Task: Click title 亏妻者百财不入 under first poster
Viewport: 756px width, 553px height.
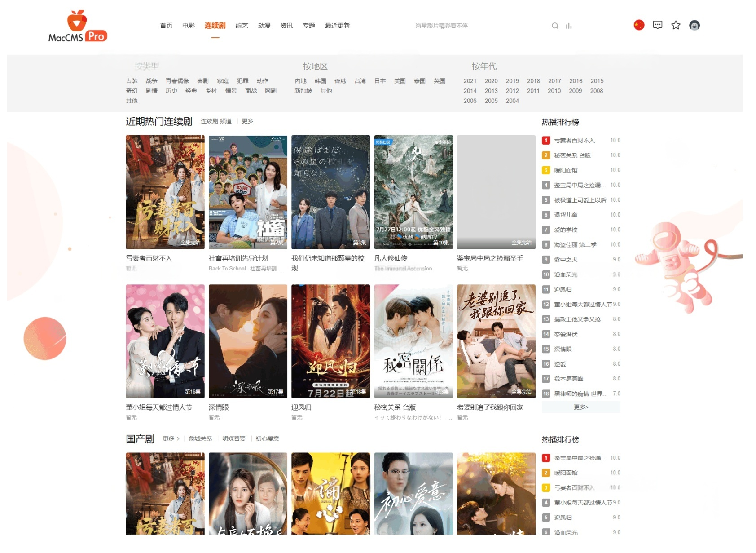Action: 149,258
